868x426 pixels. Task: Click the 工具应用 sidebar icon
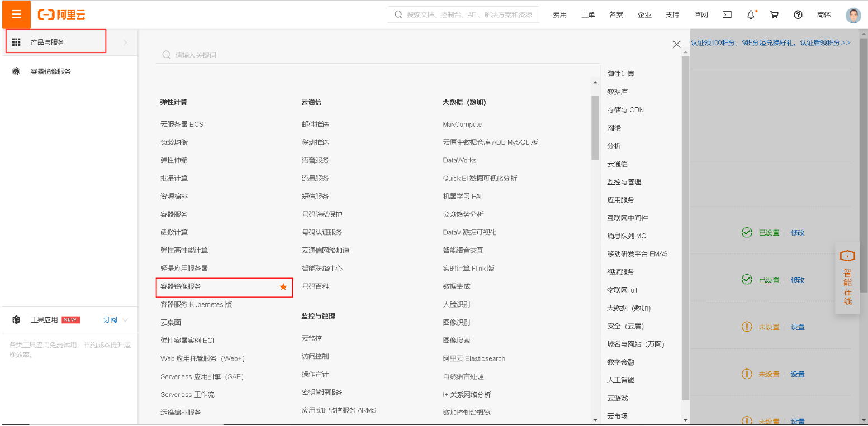16,320
